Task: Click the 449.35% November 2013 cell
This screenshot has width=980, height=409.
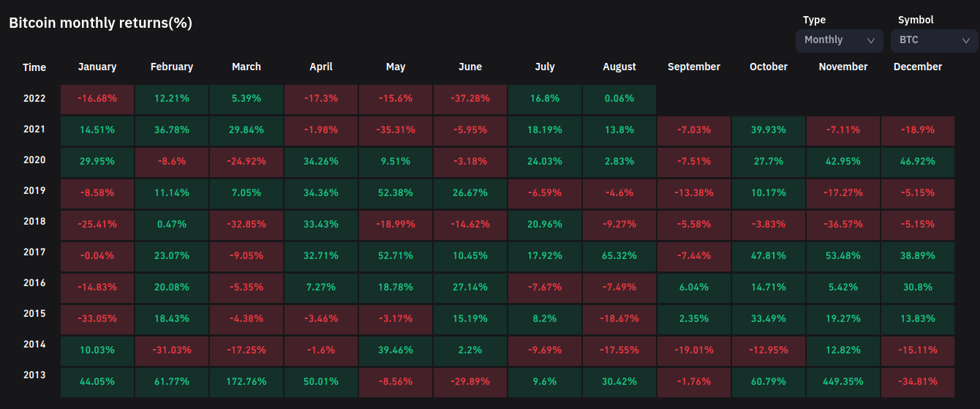Action: (x=843, y=380)
